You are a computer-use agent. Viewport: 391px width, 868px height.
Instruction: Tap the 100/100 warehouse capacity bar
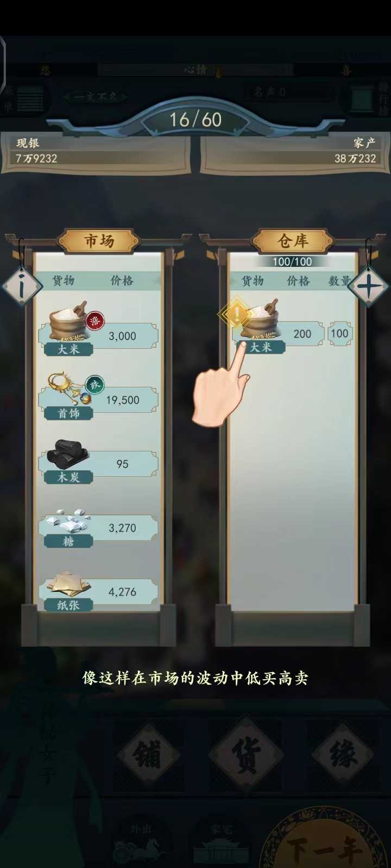tap(293, 261)
